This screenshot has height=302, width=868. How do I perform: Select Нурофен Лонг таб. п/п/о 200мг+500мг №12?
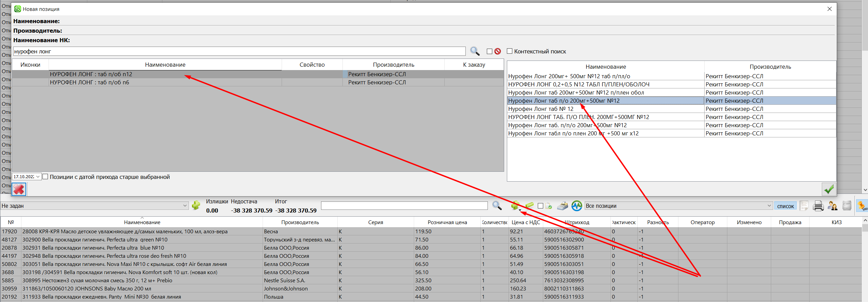tap(671, 125)
